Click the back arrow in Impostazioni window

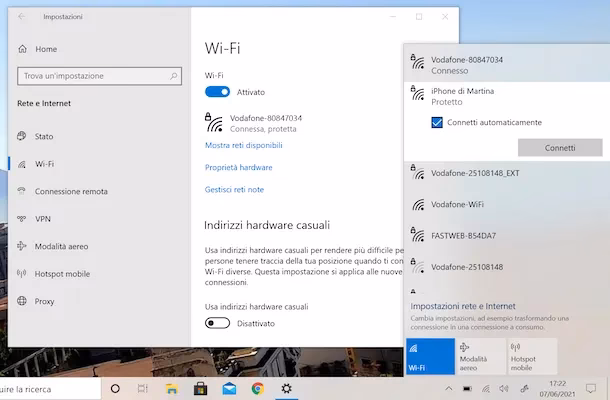click(22, 17)
